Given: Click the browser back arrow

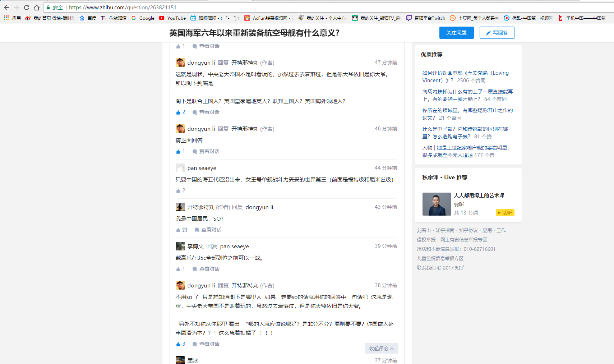Looking at the screenshot, I should tap(6, 8).
